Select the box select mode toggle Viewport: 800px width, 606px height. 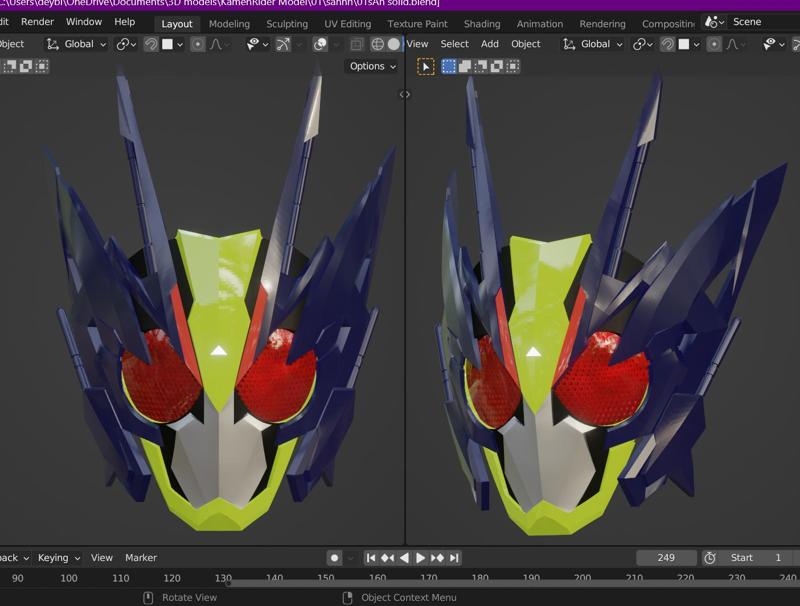(x=448, y=66)
